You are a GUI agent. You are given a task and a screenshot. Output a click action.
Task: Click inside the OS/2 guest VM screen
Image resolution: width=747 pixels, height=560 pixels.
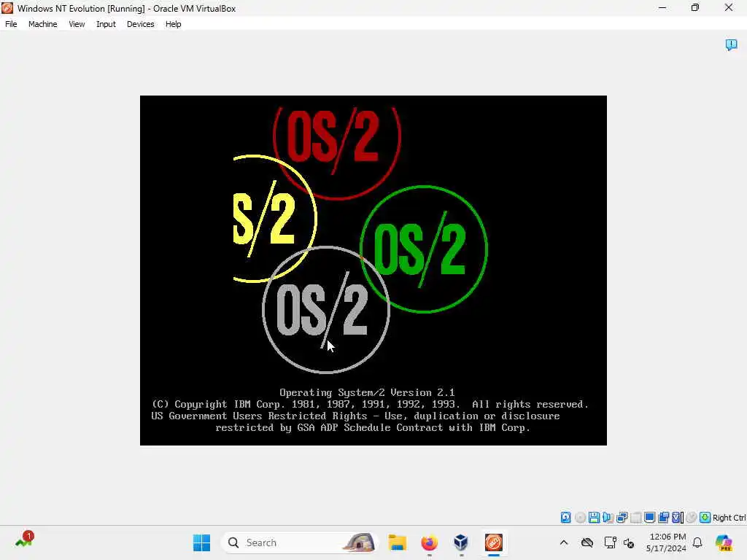pyautogui.click(x=373, y=271)
